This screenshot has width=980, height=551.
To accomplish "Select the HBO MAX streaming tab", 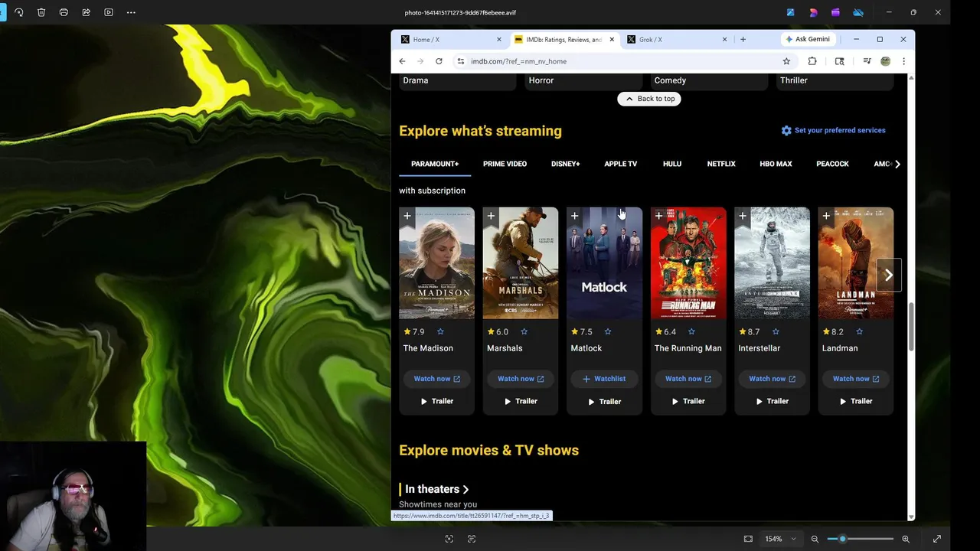I will point(776,164).
